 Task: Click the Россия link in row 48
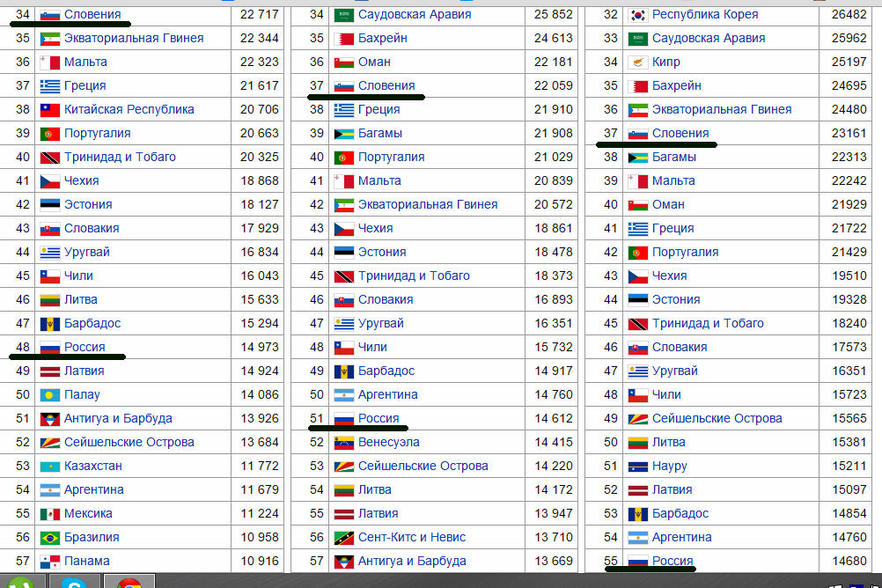point(85,348)
